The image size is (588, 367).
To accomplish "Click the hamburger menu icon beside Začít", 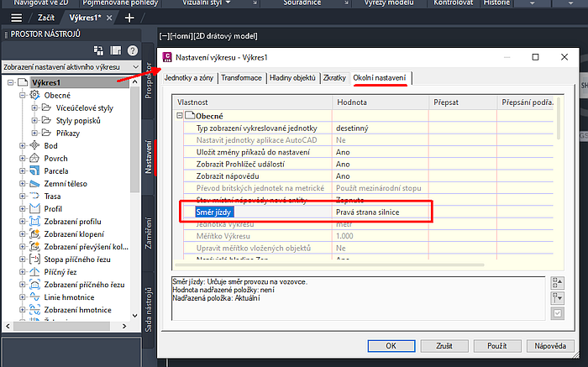I will pos(16,17).
